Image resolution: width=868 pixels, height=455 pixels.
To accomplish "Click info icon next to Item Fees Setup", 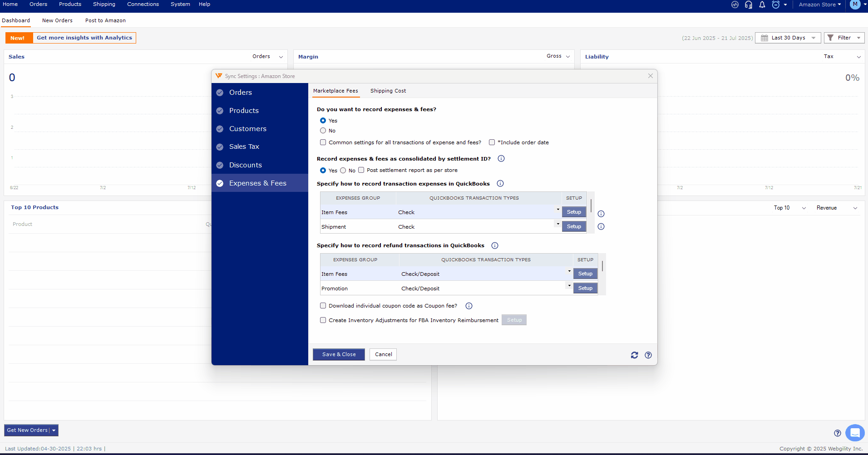I will 601,214.
